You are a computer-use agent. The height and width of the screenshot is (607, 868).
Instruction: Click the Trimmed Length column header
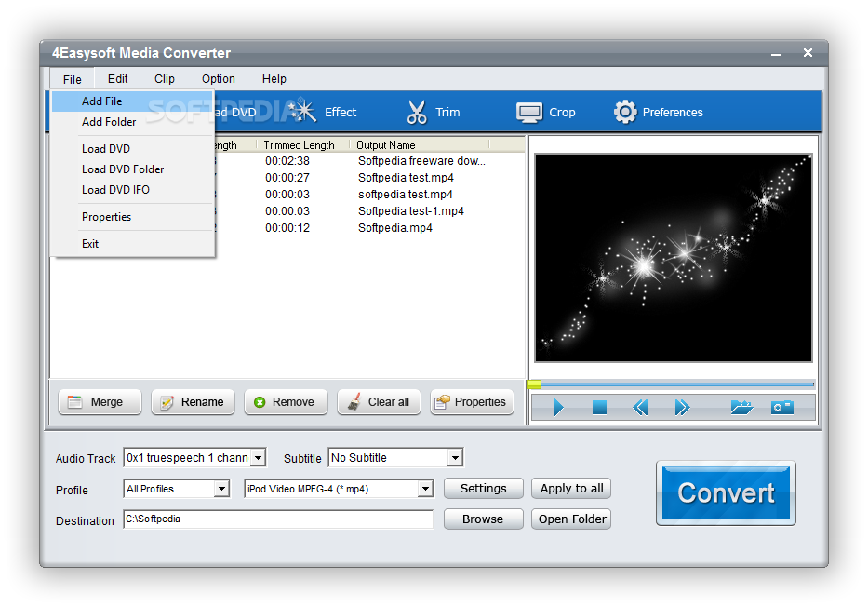pos(302,145)
